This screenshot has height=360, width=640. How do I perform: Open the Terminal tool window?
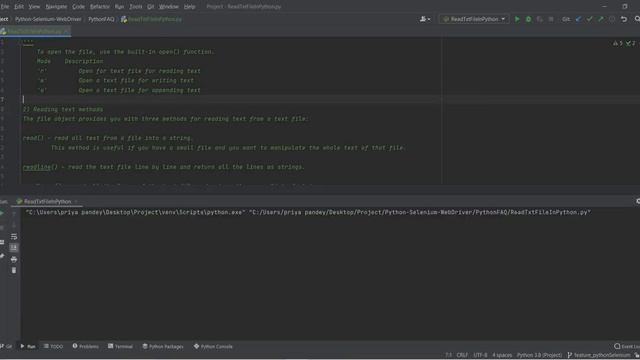click(x=120, y=347)
